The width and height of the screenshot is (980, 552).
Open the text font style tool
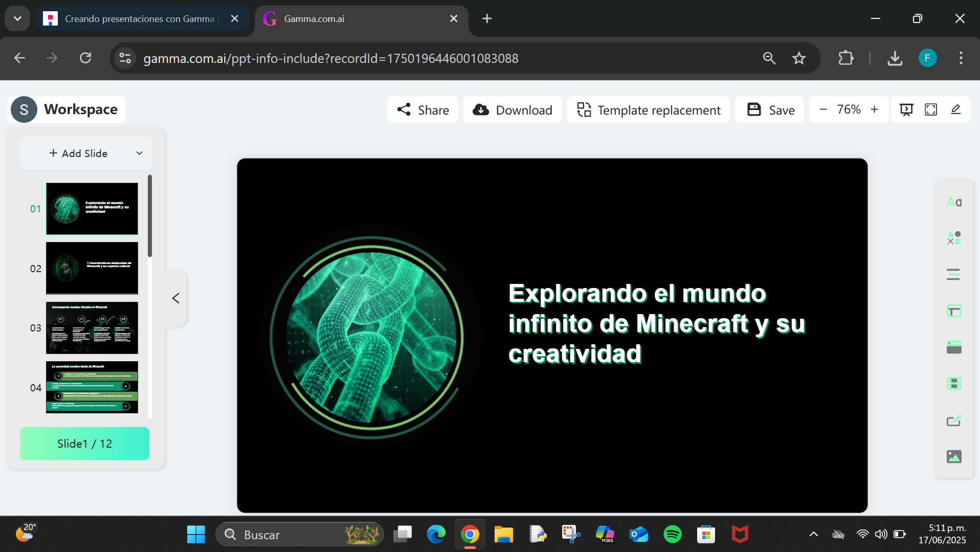click(x=954, y=202)
